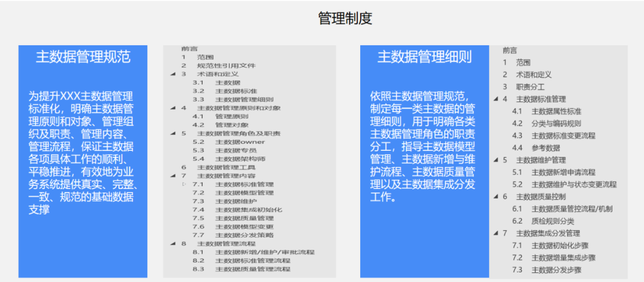Collapse section 7 主数据管理内容 triangle

(x=173, y=176)
